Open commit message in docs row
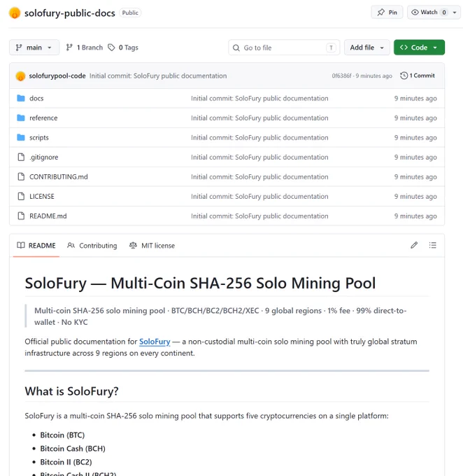 coord(259,99)
